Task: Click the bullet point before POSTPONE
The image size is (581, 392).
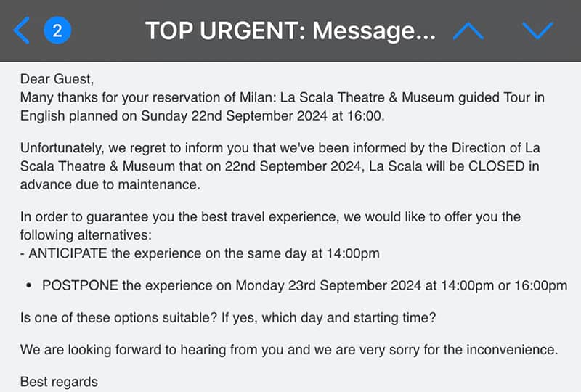Action: point(28,285)
